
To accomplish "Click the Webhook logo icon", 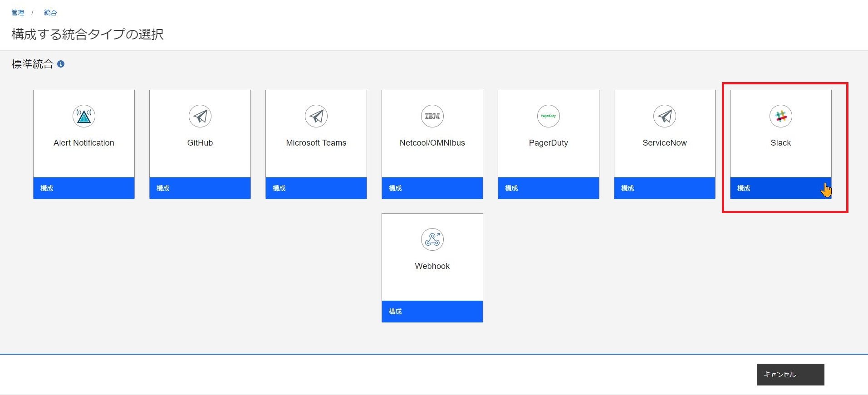I will [x=432, y=239].
